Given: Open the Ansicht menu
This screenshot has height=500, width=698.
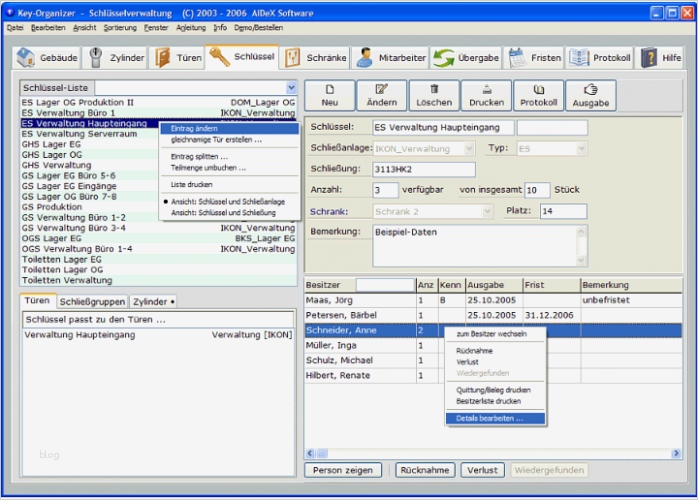Looking at the screenshot, I should (x=85, y=28).
